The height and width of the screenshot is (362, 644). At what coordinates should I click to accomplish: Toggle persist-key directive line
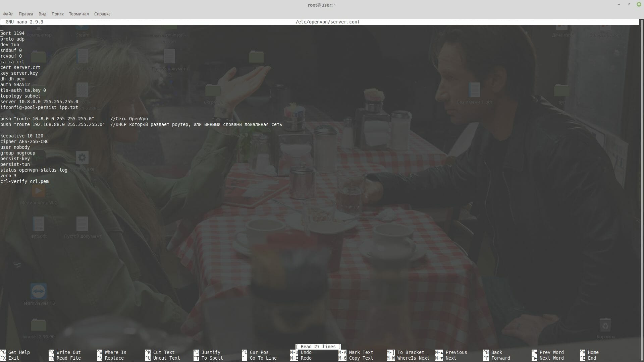15,158
